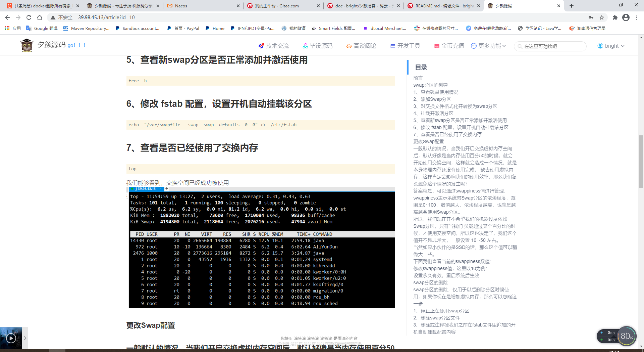Viewport: 644px width, 352px height.
Task: Play the music player button
Action: 11,338
